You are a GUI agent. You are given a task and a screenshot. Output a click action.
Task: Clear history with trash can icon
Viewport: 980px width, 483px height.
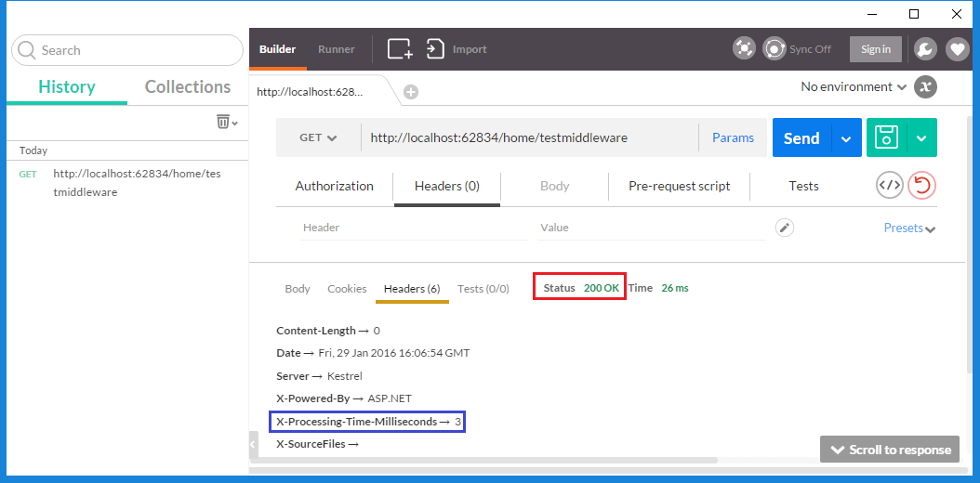pos(223,122)
